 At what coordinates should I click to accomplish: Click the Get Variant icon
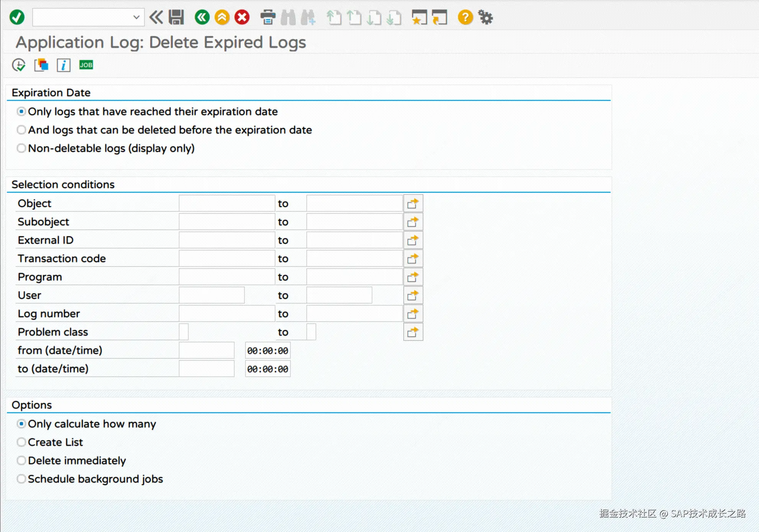point(41,65)
